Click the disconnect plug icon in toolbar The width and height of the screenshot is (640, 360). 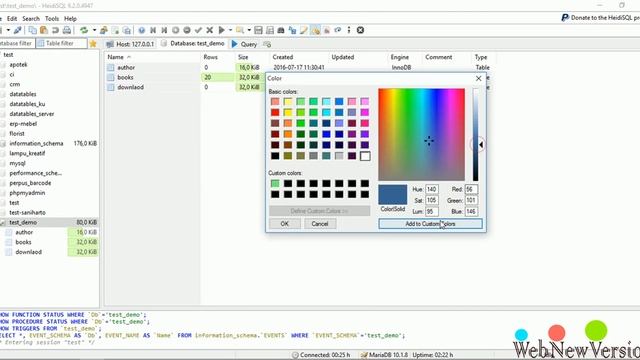coord(18,30)
